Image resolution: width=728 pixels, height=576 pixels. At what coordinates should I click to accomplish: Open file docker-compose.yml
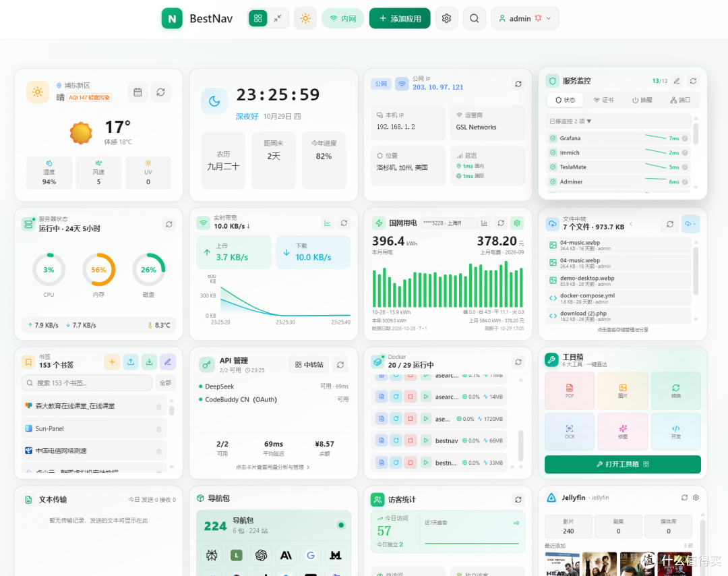coord(618,298)
